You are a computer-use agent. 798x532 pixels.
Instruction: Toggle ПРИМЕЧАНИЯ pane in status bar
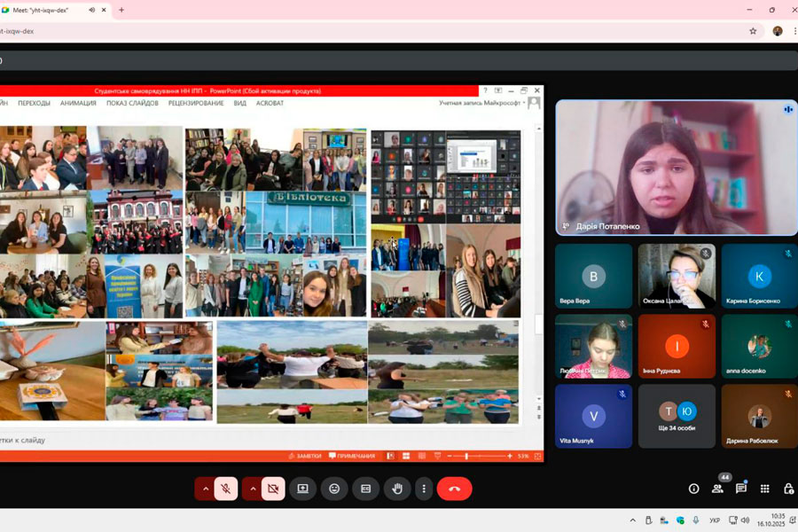352,456
